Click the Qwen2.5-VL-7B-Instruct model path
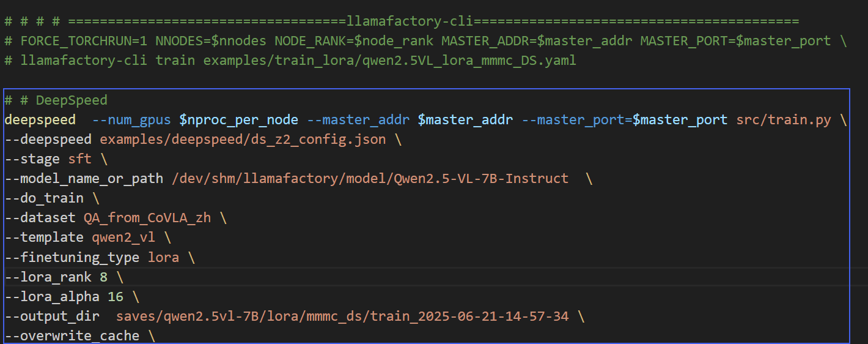 (x=370, y=179)
